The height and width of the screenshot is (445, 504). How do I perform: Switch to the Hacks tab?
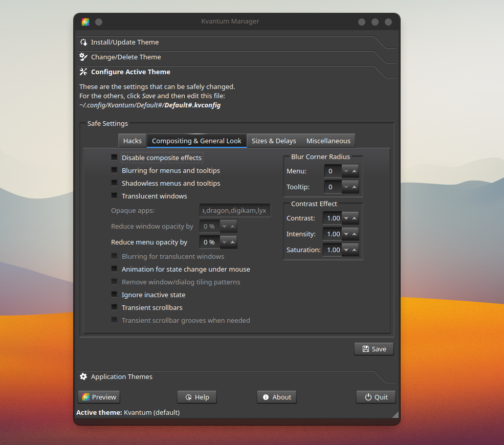point(133,141)
